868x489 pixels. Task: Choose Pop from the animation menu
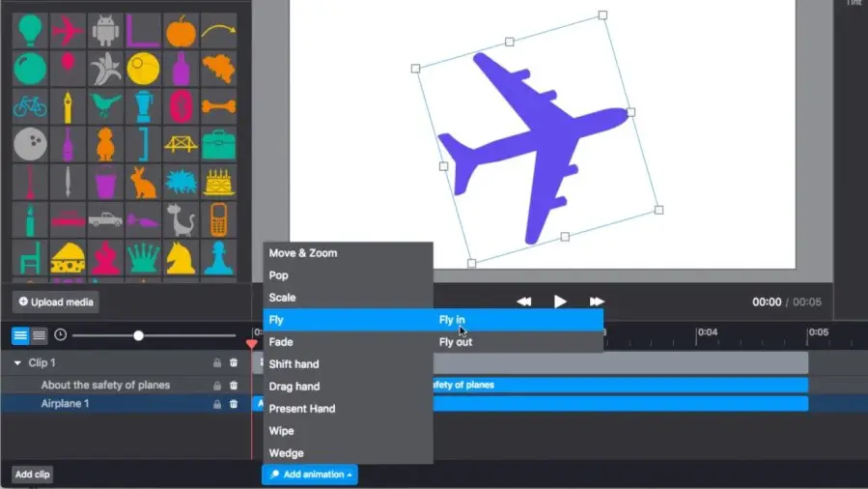click(348, 275)
